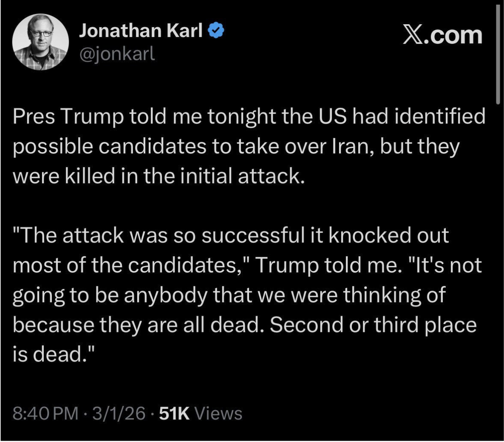Click the Jonathan Karl display name
The height and width of the screenshot is (442, 504).
[141, 31]
